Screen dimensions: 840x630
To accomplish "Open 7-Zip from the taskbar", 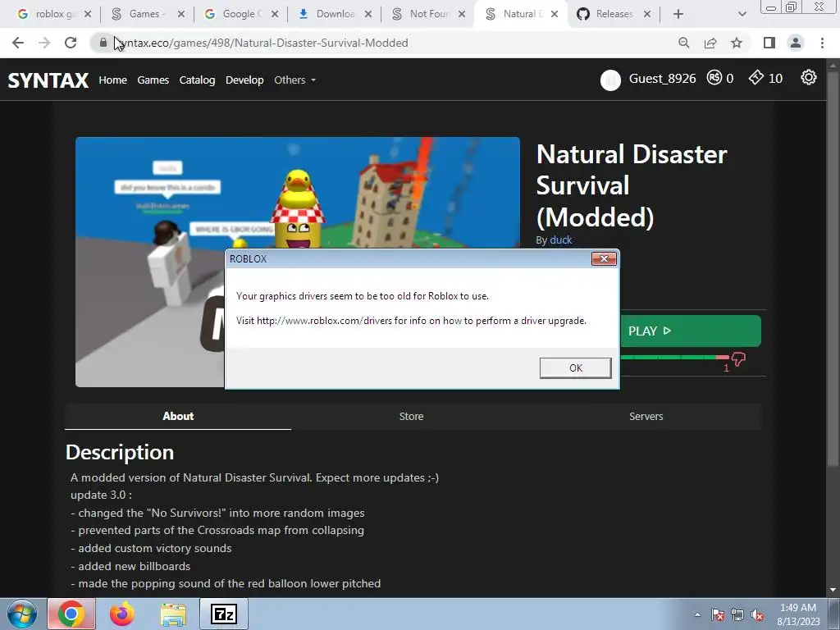I will pos(224,614).
